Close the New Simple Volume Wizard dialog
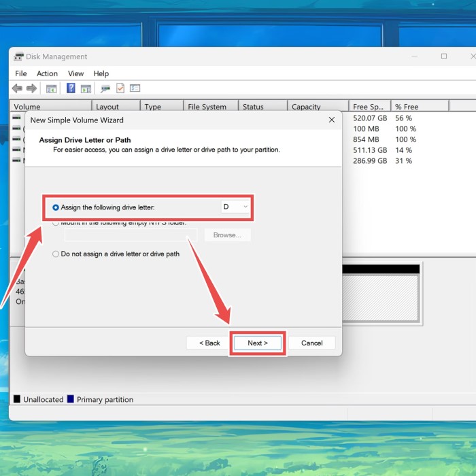Image resolution: width=476 pixels, height=476 pixels. point(332,120)
